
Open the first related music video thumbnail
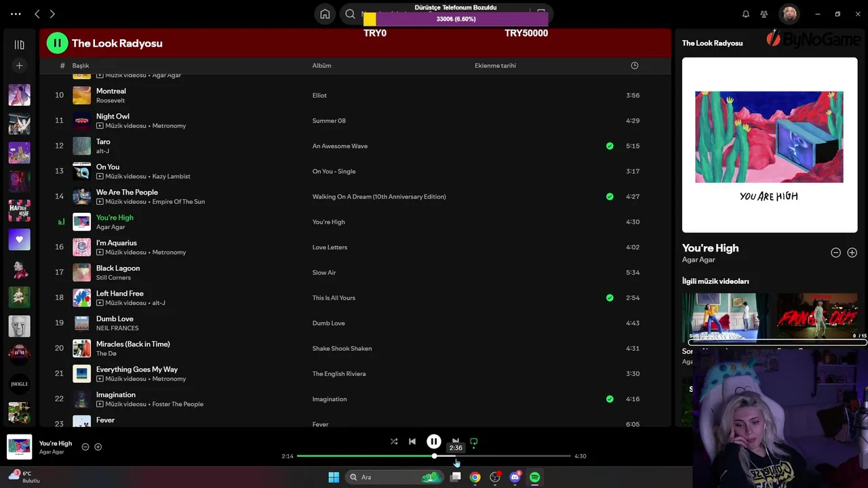point(725,317)
